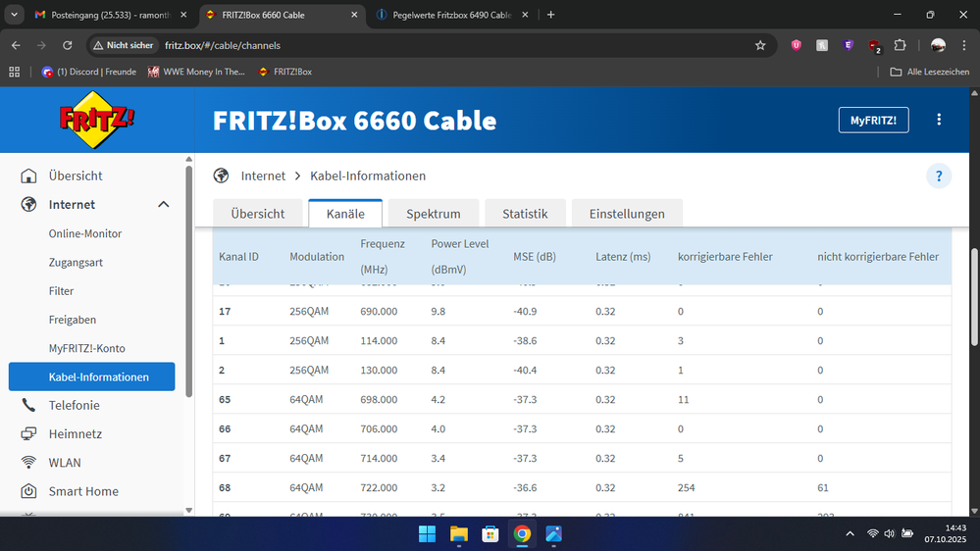980x551 pixels.
Task: Click the page vertical scrollbar thumb
Action: [974, 297]
